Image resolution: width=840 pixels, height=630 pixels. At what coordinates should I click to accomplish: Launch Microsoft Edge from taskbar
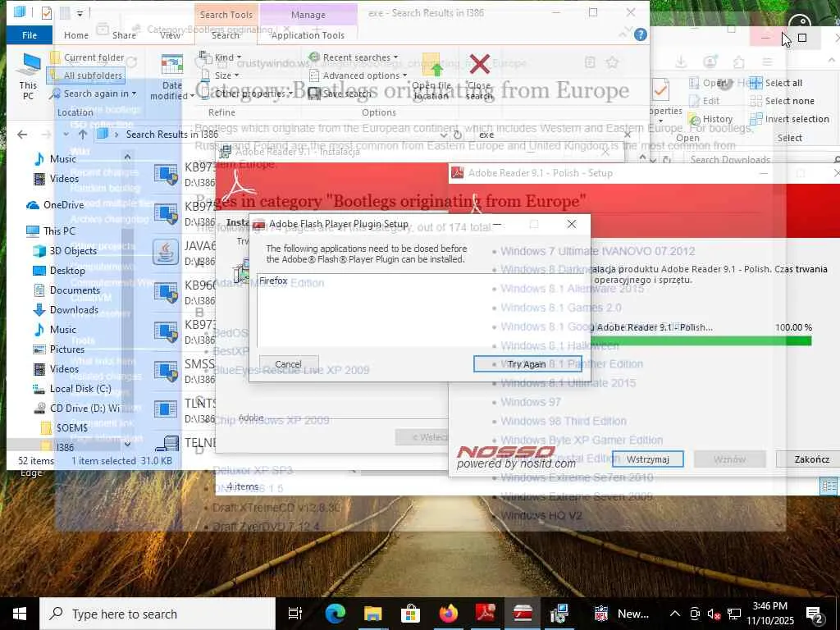336,614
